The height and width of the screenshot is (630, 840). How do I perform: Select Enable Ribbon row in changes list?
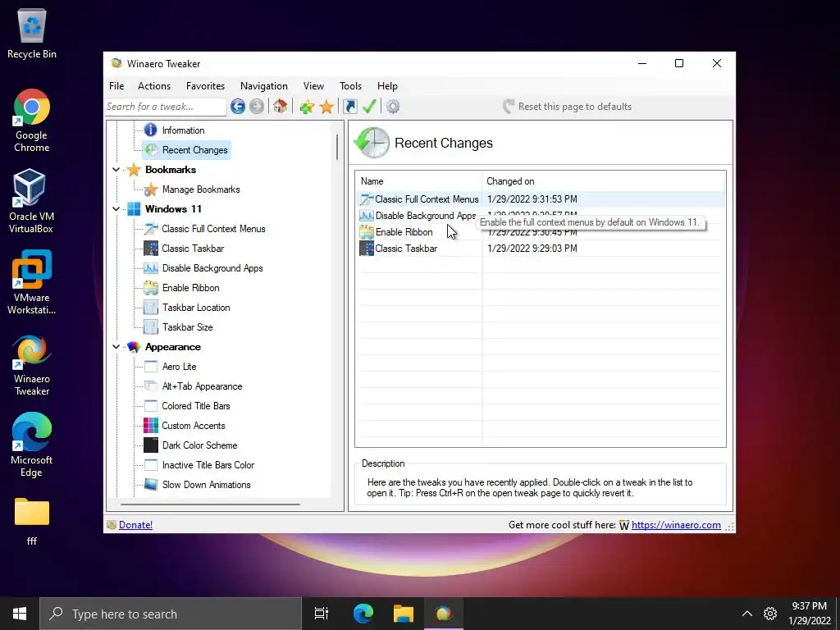(x=541, y=232)
